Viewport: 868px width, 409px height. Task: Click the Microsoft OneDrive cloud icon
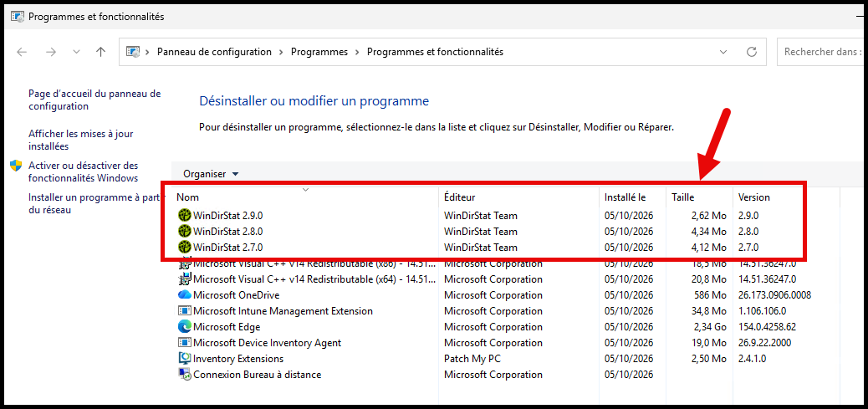(x=184, y=295)
